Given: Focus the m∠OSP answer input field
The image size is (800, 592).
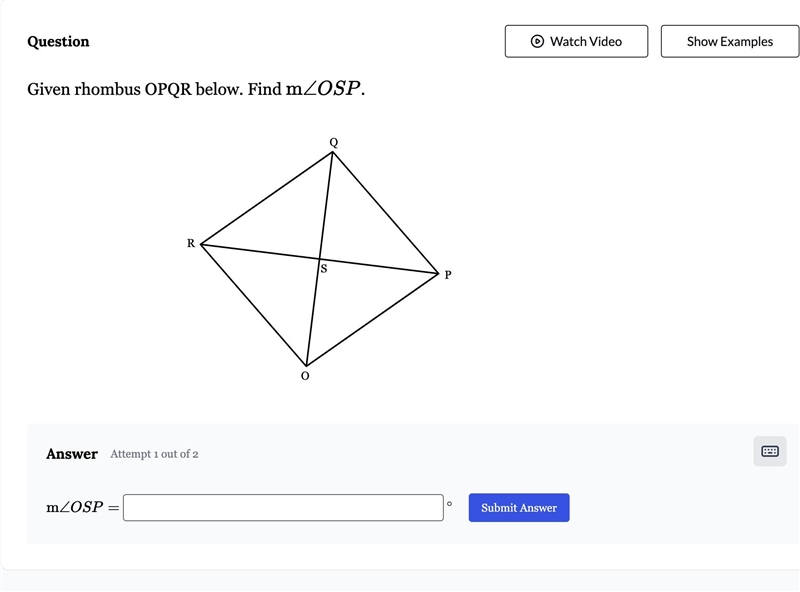Looking at the screenshot, I should click(x=283, y=508).
